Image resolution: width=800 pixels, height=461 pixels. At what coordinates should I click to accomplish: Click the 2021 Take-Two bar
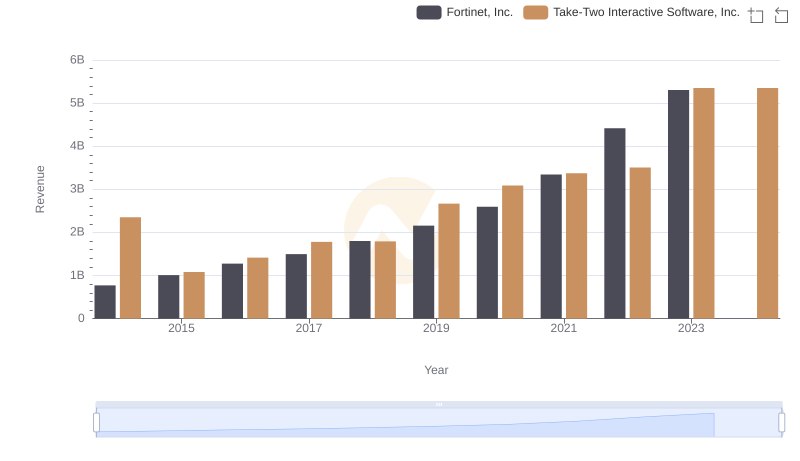pyautogui.click(x=577, y=246)
